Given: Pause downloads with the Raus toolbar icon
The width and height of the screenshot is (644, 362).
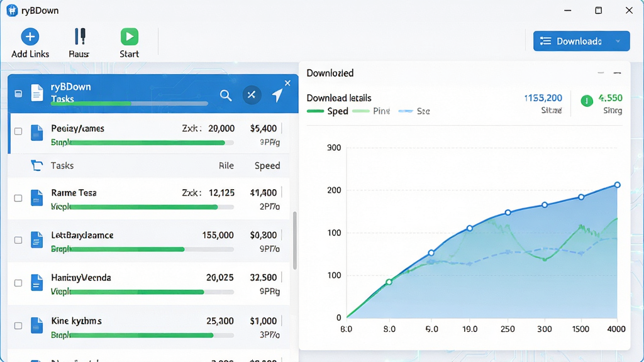Looking at the screenshot, I should 80,36.
